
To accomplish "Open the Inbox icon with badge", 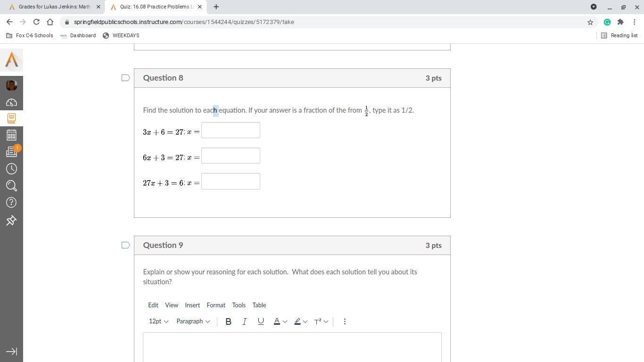I will coord(11,152).
